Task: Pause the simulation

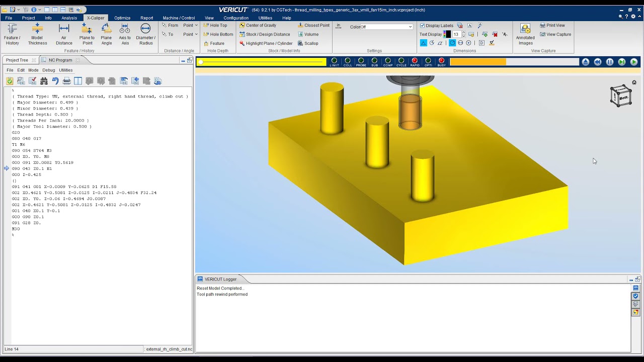Action: pyautogui.click(x=610, y=62)
